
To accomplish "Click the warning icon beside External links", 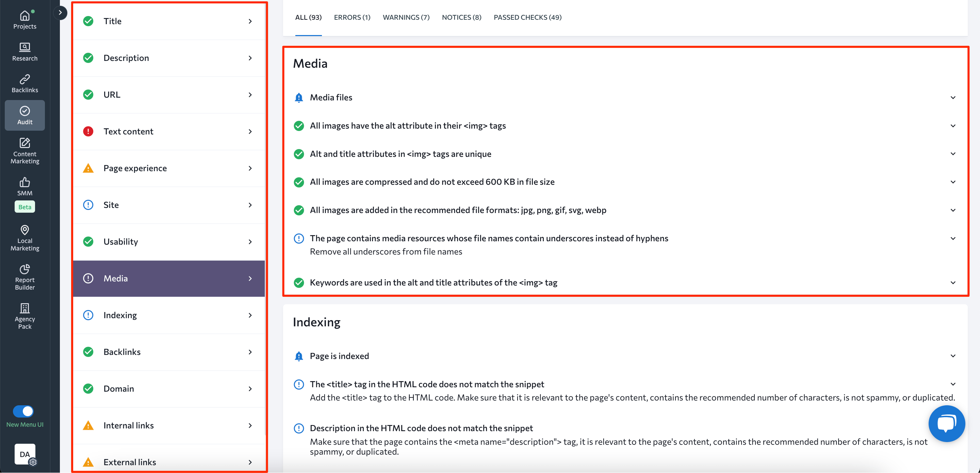I will coord(88,462).
